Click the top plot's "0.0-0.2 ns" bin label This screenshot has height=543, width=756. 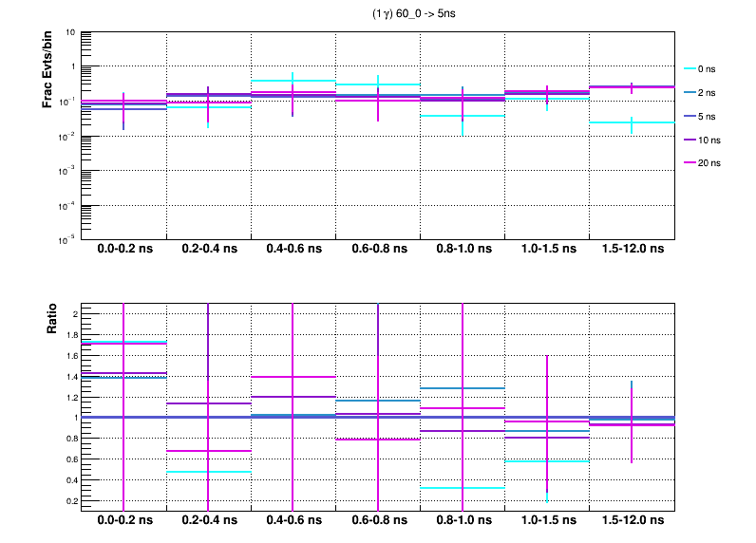(x=124, y=250)
